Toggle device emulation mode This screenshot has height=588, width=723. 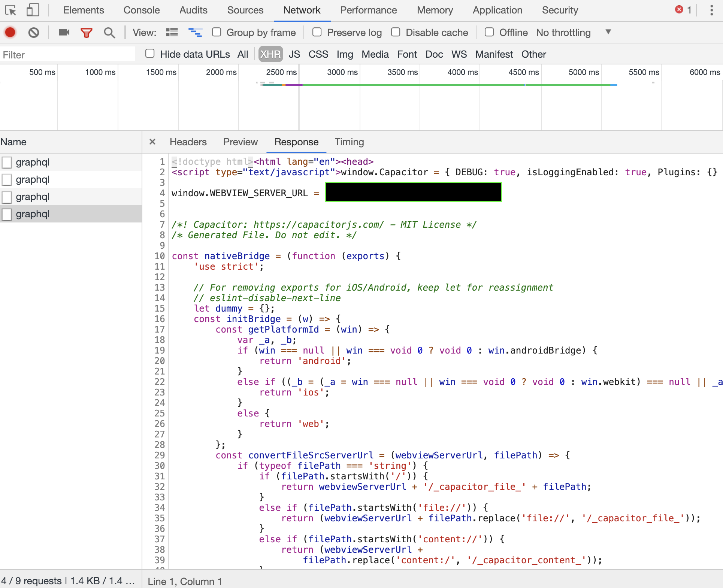[33, 10]
